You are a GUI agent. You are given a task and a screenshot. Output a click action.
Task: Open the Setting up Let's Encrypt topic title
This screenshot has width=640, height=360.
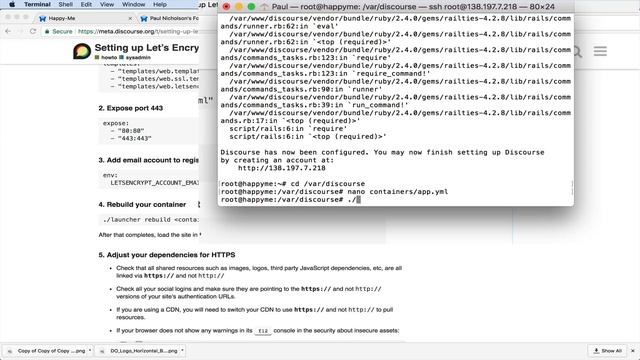[x=147, y=48]
